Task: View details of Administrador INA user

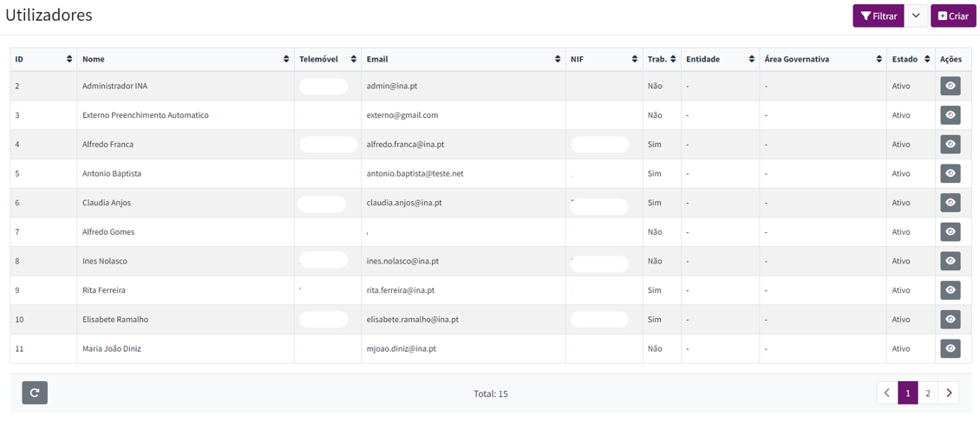Action: [x=950, y=87]
